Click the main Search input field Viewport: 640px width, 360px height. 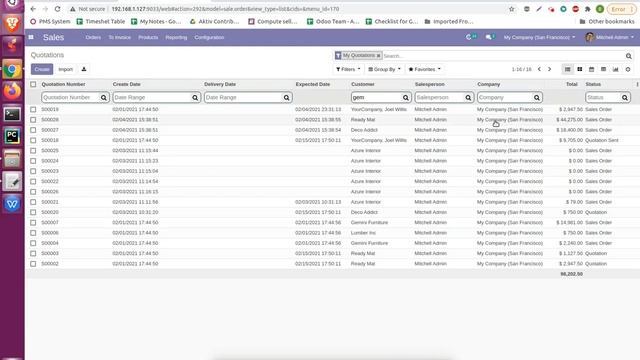click(x=503, y=56)
